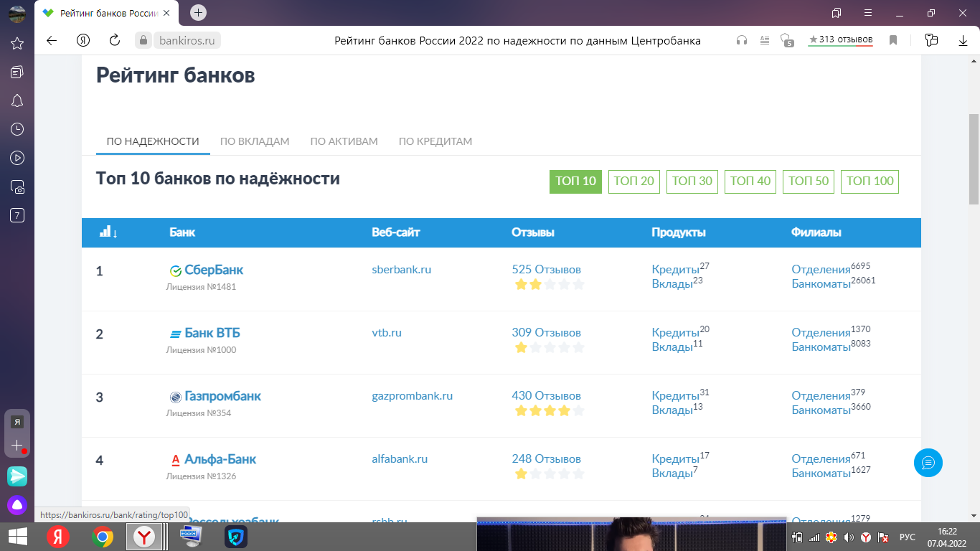Click the site lock security icon
This screenshot has height=551, width=980.
(x=143, y=40)
